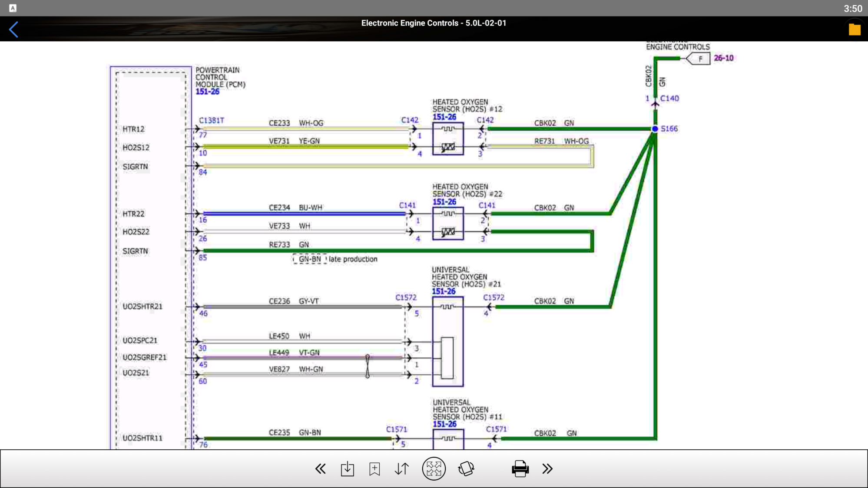Go to next page with double-right arrows
Image resolution: width=868 pixels, height=488 pixels.
click(x=547, y=469)
